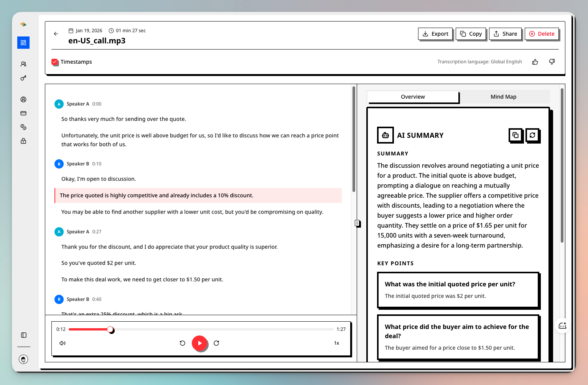Viewport: 588px width, 385px height.
Task: Rewind the audio with the skip-back icon
Action: click(183, 343)
